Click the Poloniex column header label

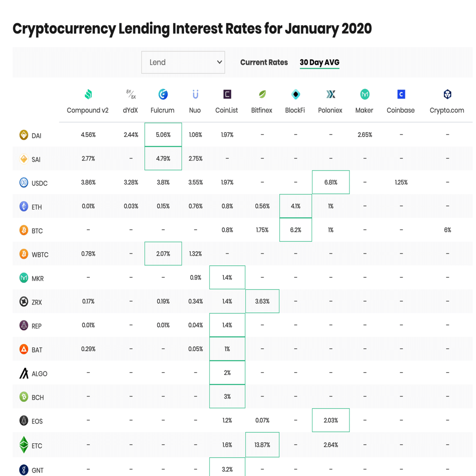click(x=330, y=110)
